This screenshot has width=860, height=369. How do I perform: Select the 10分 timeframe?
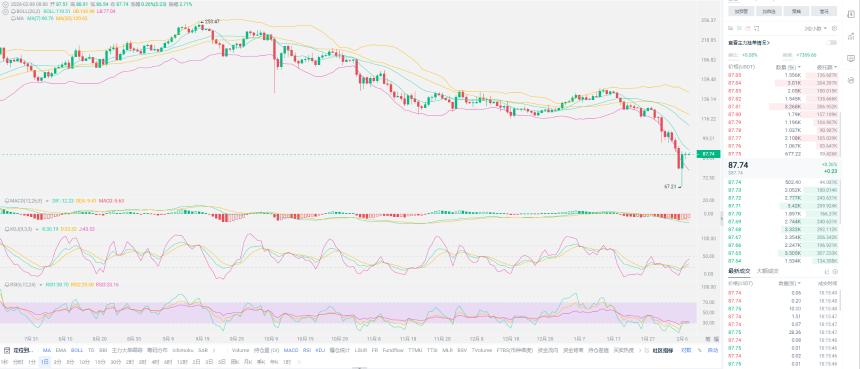pos(84,362)
